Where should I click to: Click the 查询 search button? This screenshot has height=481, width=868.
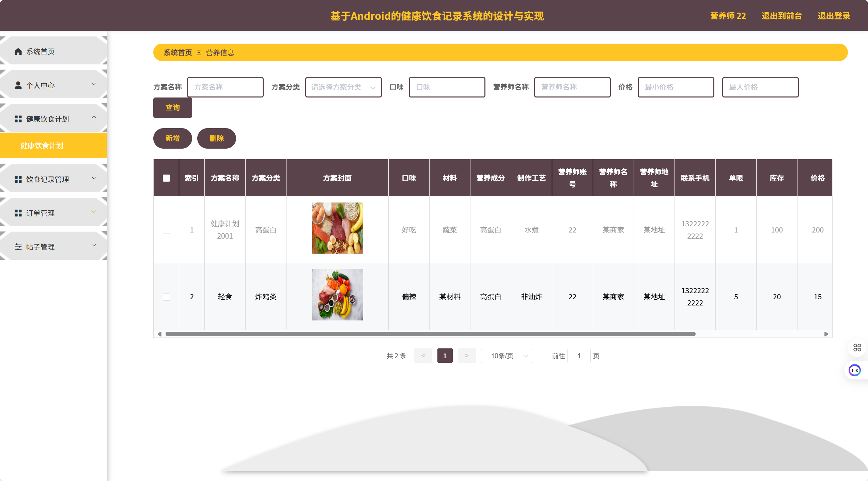coord(172,108)
